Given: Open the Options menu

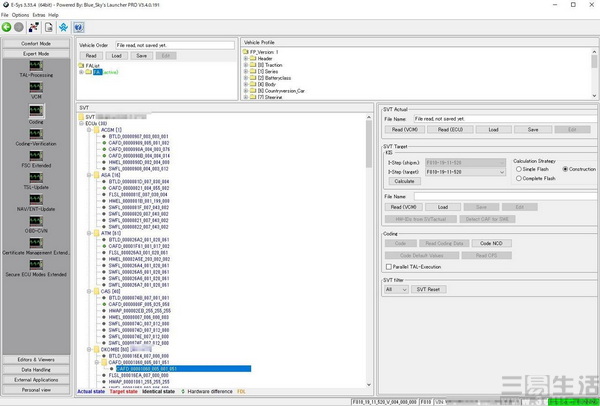Looking at the screenshot, I should coord(20,16).
